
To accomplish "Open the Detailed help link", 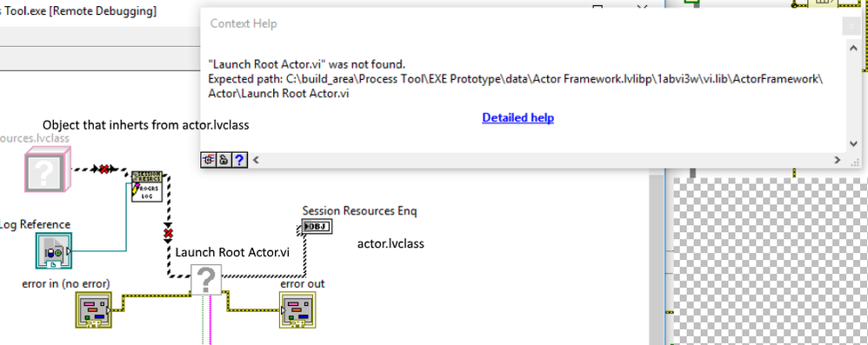I will (x=517, y=118).
